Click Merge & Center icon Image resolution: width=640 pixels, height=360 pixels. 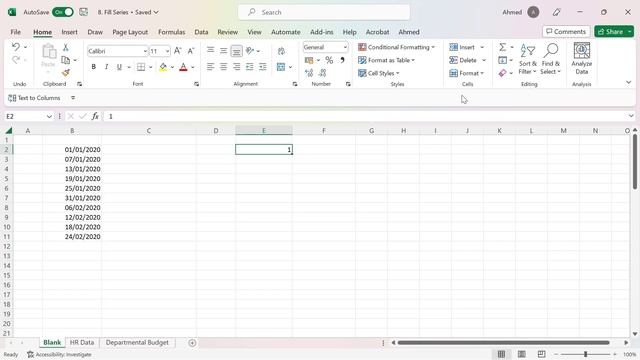(x=281, y=67)
